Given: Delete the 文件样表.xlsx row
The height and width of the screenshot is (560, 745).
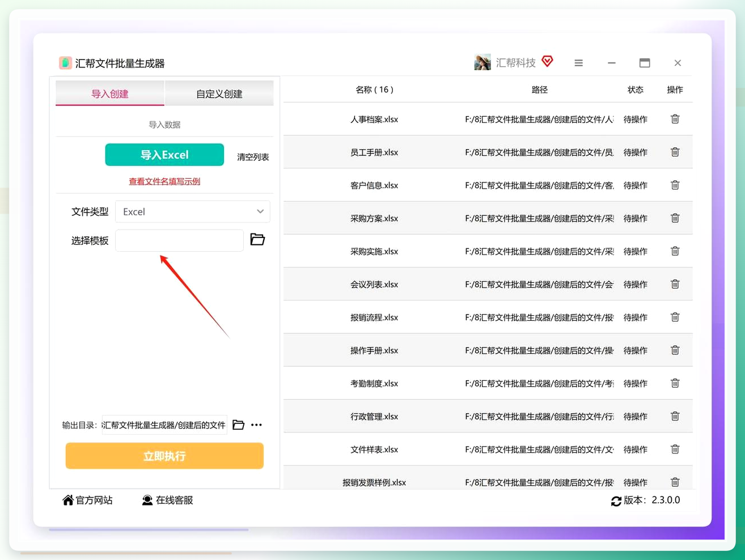Looking at the screenshot, I should (675, 449).
